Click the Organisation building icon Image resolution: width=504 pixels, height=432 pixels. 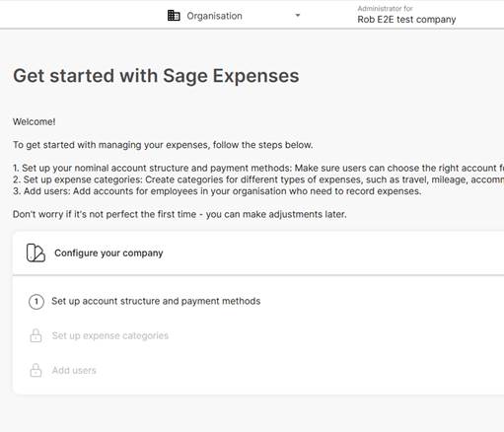coord(174,16)
